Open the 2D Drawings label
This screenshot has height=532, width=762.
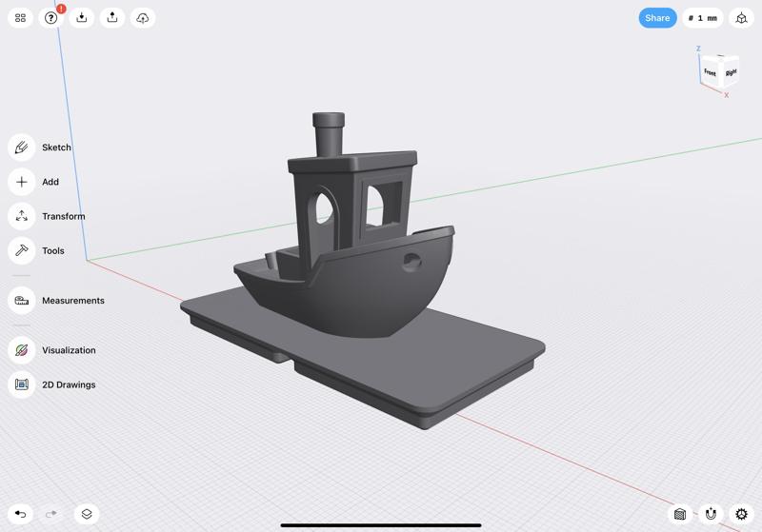point(69,384)
